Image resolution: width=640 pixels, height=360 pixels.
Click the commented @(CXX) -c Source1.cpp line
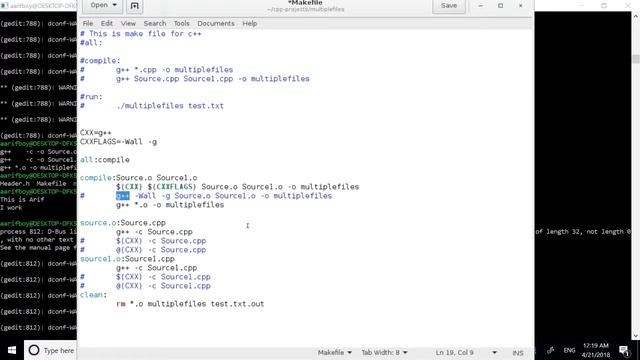pos(145,286)
